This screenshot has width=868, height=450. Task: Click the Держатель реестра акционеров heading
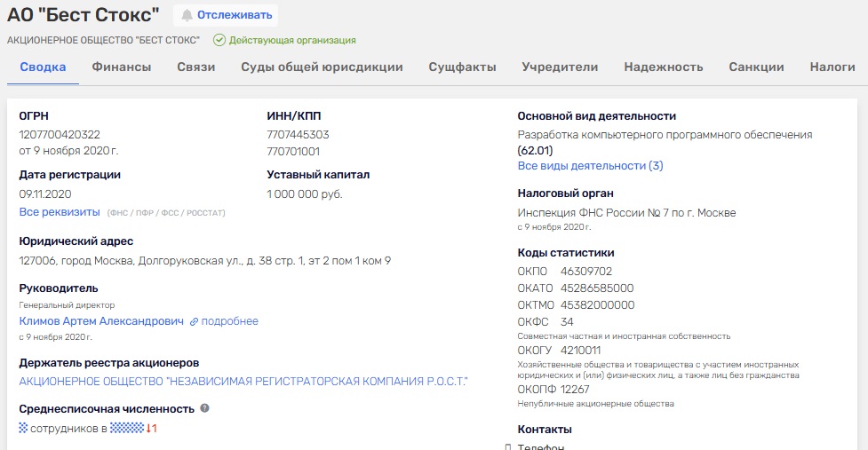point(109,363)
